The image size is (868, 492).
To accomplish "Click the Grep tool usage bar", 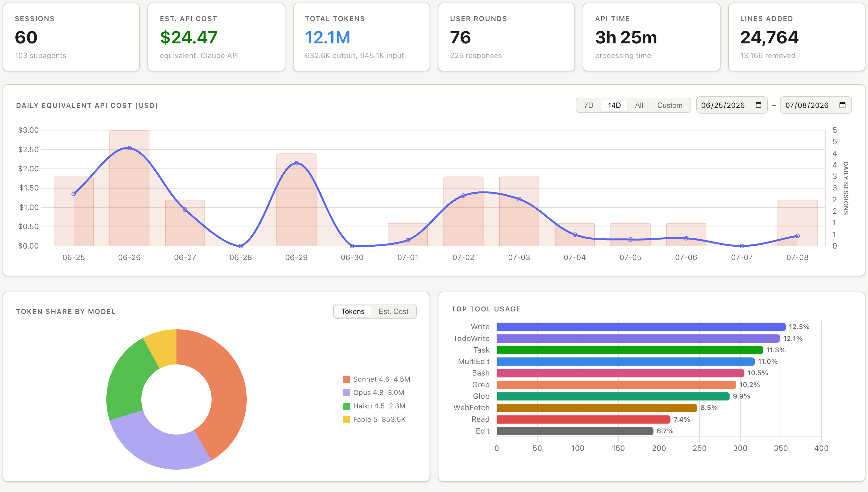I will 616,384.
